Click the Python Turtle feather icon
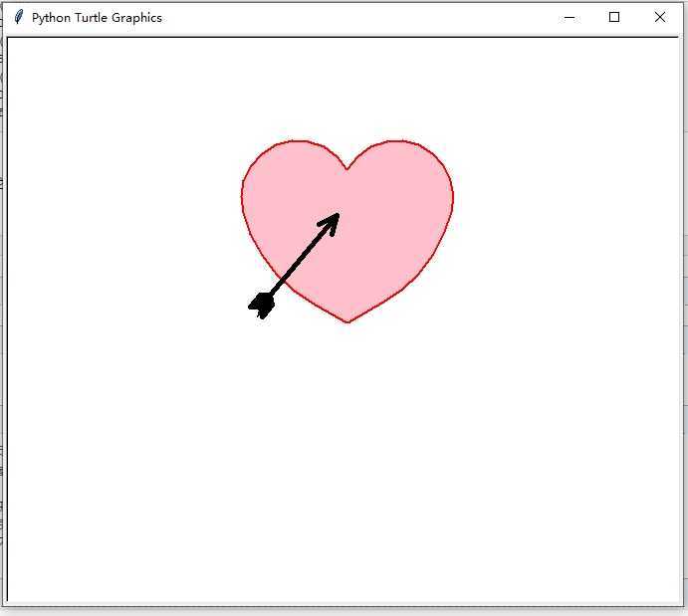Screen dimensions: 688x616 tap(19, 17)
